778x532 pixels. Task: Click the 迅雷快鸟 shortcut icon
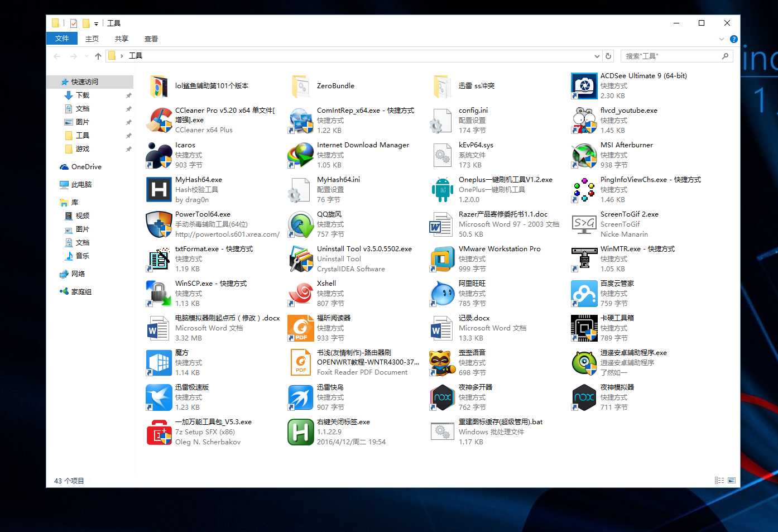coord(301,397)
